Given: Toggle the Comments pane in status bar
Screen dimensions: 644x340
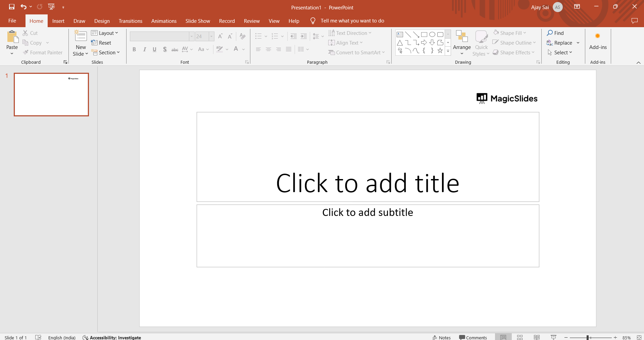Looking at the screenshot, I should pyautogui.click(x=473, y=337).
